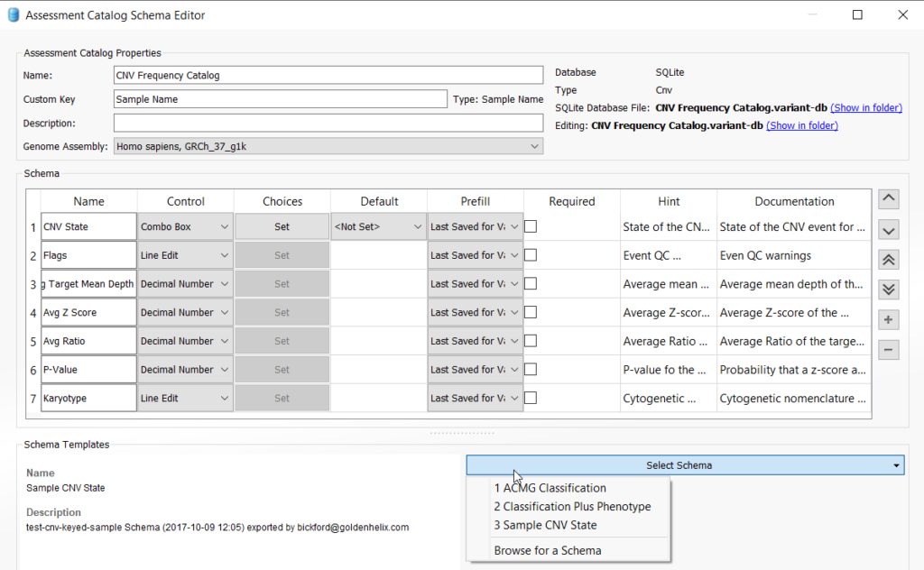Click Set in the CNV State Choices column
Screen dimensions: 924x570
(280, 226)
